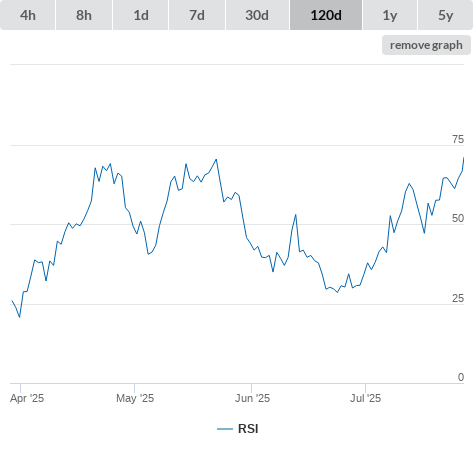
Task: Click the Apr '25 axis label
Action: point(27,398)
